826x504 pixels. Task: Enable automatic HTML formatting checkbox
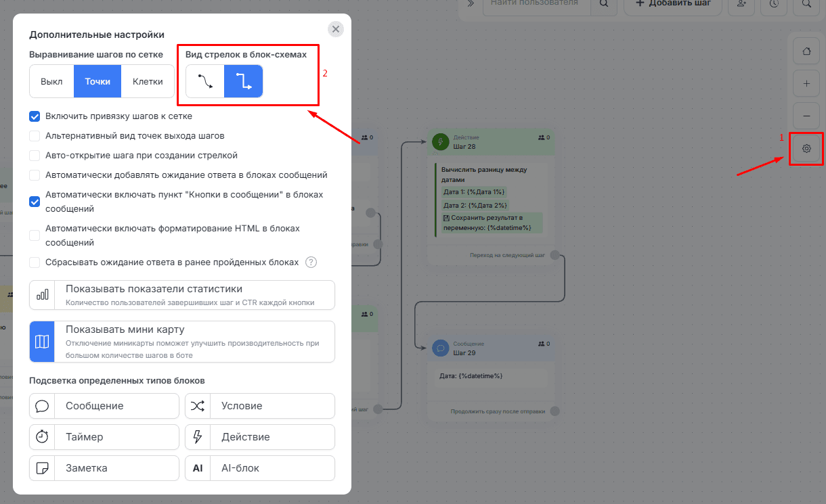coord(35,235)
